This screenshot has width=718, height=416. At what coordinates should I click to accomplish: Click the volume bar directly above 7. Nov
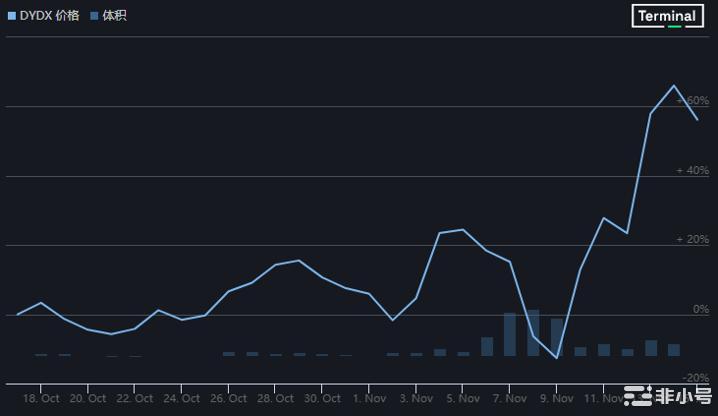pos(510,334)
